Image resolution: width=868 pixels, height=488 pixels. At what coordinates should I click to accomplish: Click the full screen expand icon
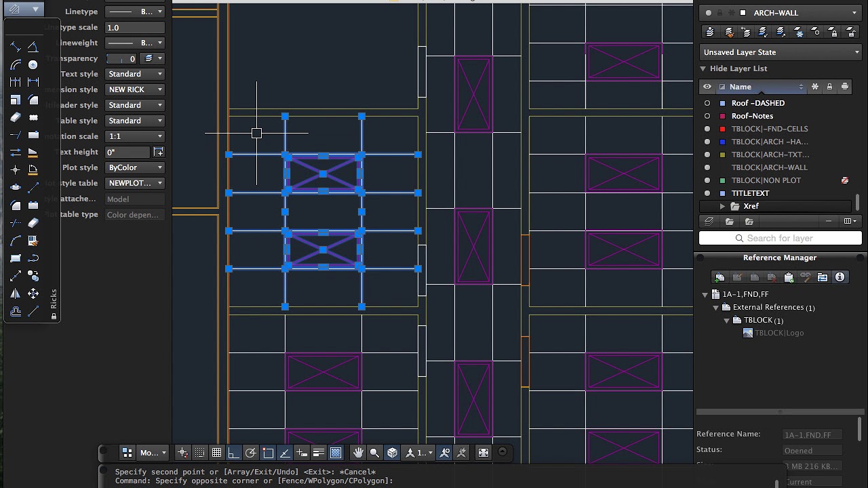484,453
